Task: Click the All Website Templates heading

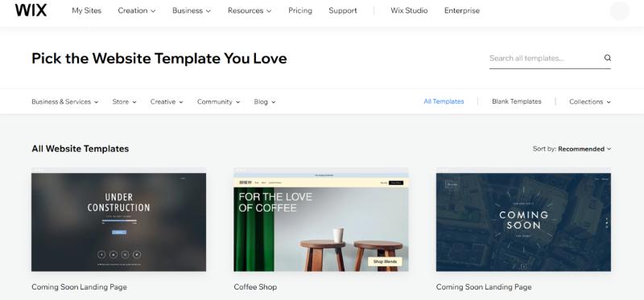Action: 80,149
